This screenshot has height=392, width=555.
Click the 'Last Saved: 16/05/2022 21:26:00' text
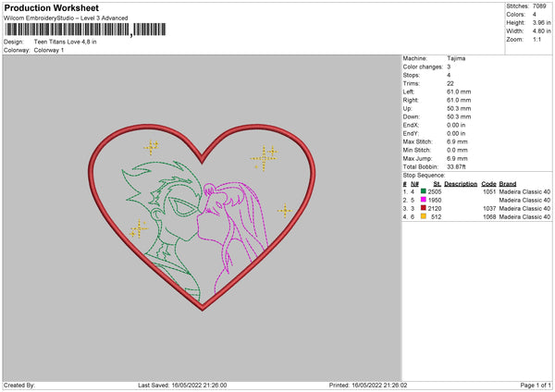tap(182, 386)
